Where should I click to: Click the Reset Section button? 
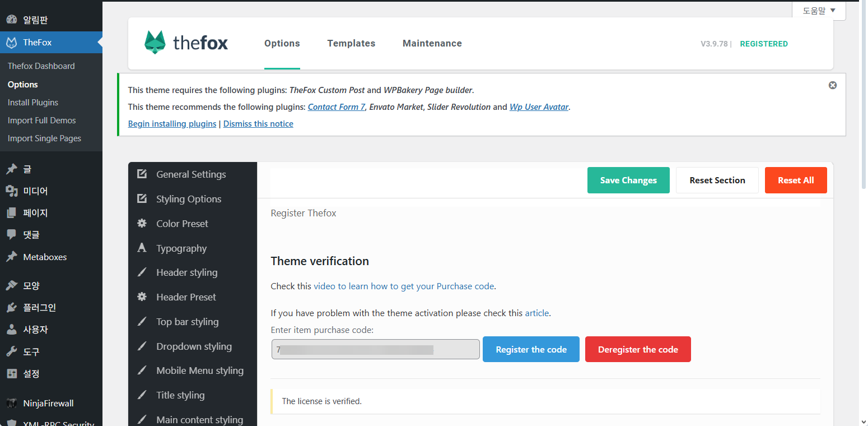click(717, 180)
